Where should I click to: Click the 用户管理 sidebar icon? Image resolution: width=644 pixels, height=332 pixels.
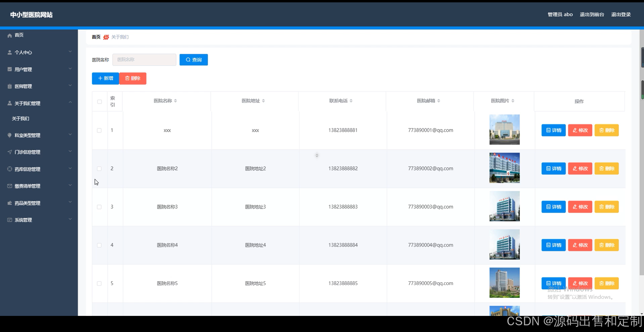coord(10,69)
